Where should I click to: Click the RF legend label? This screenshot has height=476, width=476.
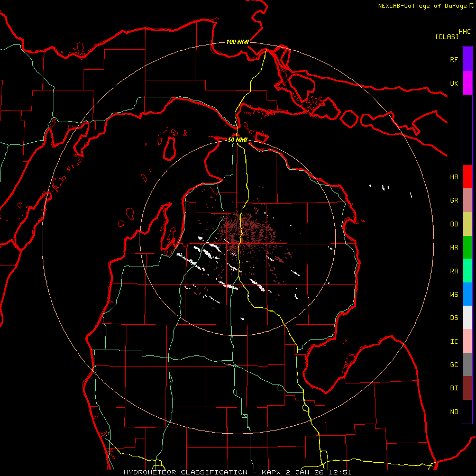(454, 59)
